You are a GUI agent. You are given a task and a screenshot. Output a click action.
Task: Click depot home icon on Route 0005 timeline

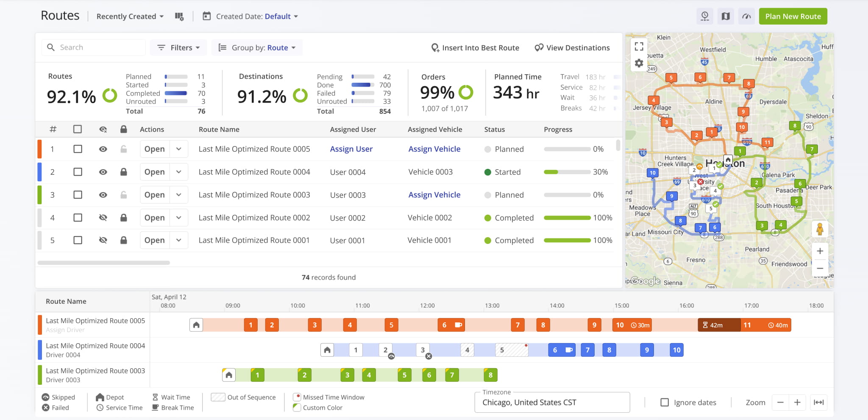click(x=196, y=325)
